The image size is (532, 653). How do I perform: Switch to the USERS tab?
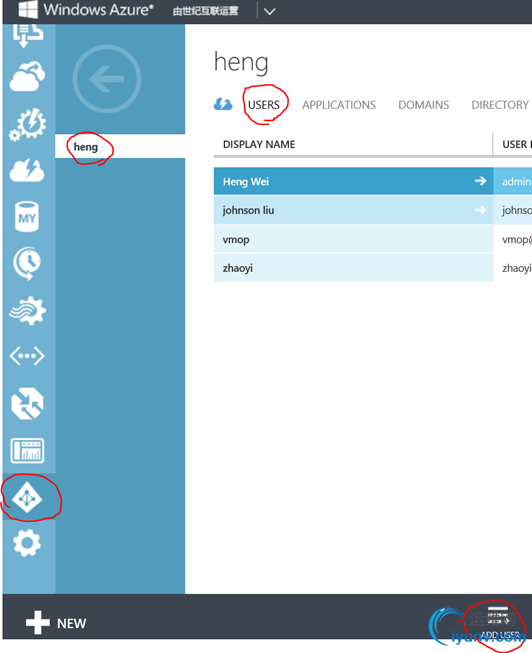click(264, 105)
